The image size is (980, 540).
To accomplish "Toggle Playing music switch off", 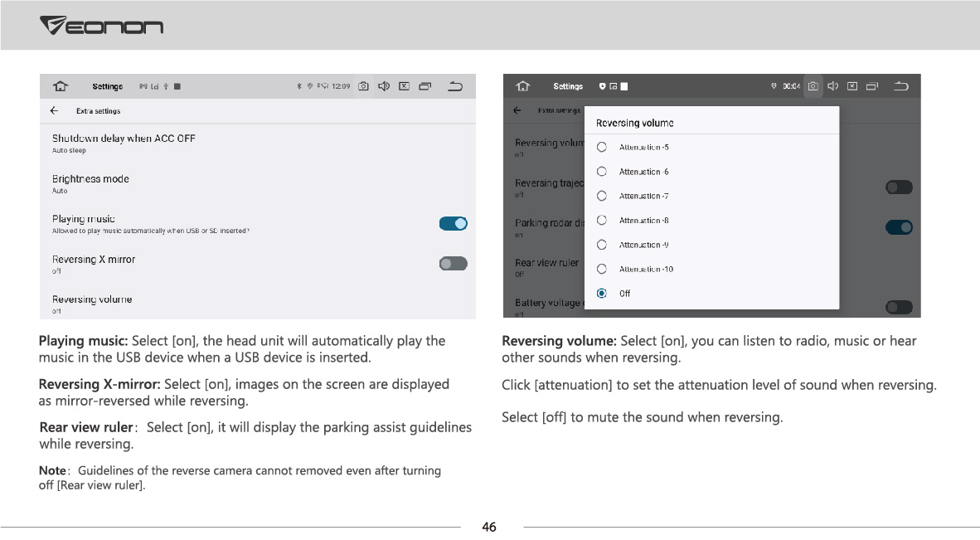I will [x=454, y=224].
